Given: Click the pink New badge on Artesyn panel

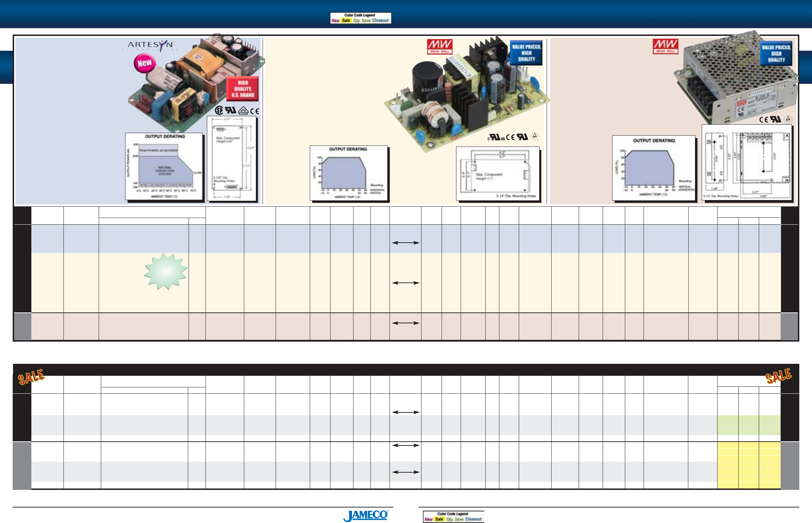Looking at the screenshot, I should pyautogui.click(x=144, y=63).
